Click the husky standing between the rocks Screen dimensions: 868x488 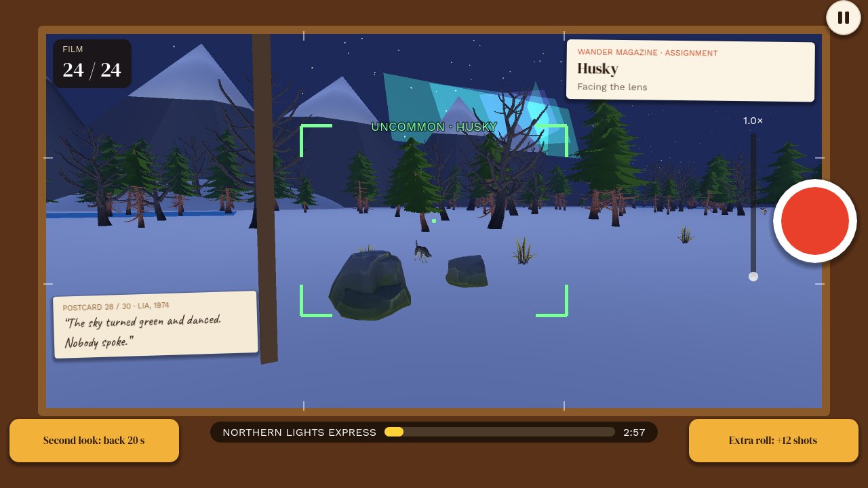(x=422, y=251)
